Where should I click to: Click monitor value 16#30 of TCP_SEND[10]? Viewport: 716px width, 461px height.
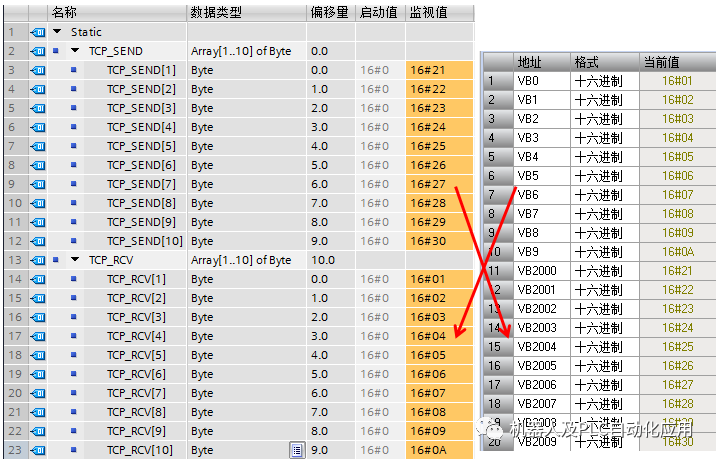[x=439, y=241]
